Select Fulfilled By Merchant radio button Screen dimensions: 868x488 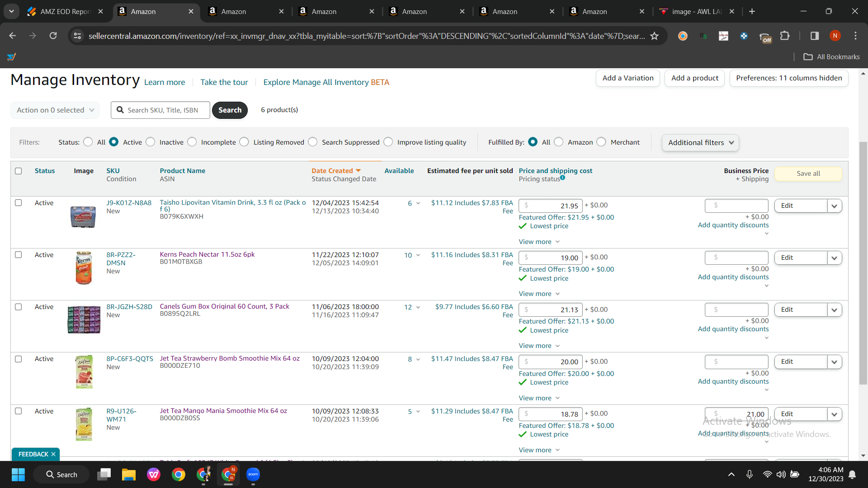tap(601, 142)
